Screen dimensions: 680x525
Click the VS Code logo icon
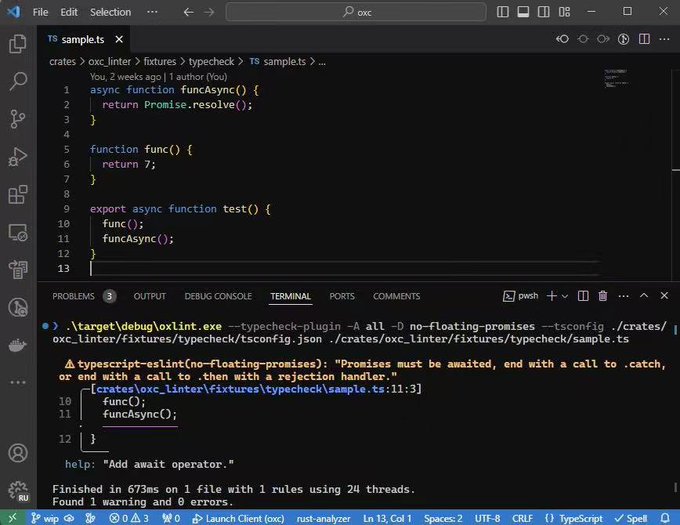pos(13,12)
